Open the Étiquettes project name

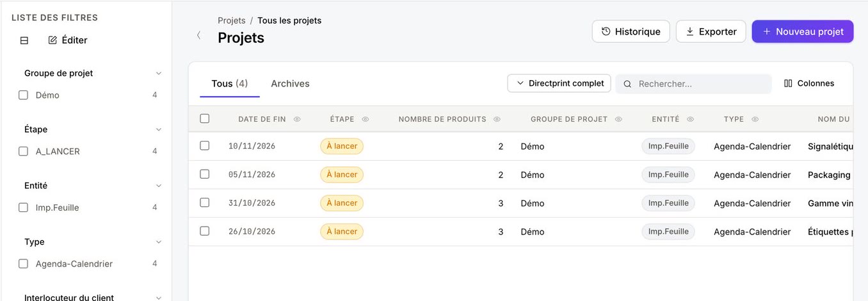pyautogui.click(x=830, y=232)
